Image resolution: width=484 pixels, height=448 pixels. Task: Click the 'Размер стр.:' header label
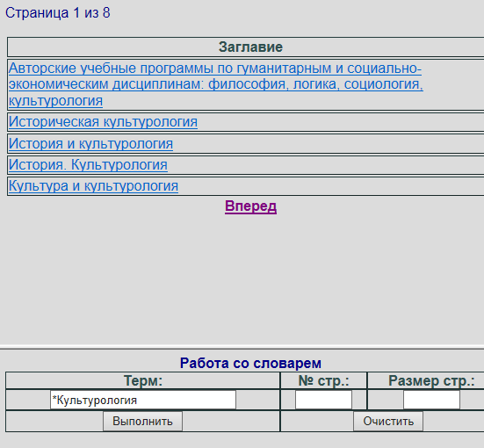431,380
